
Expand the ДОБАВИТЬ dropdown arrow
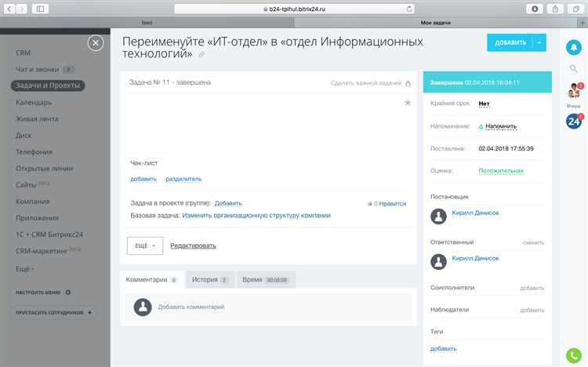pos(539,43)
